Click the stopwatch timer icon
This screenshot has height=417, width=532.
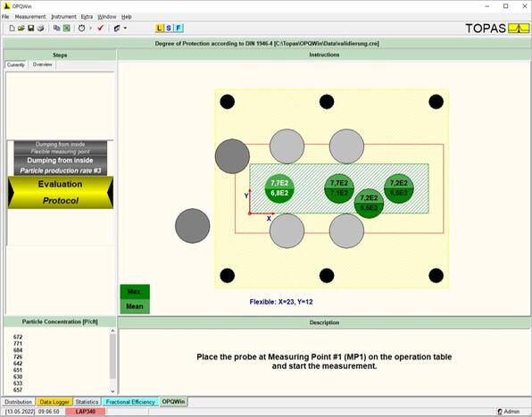pos(82,29)
